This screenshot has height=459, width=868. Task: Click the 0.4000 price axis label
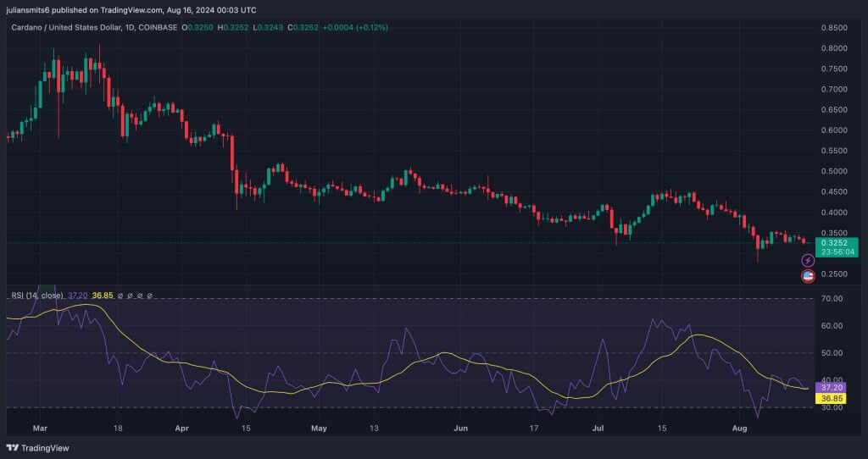point(834,213)
